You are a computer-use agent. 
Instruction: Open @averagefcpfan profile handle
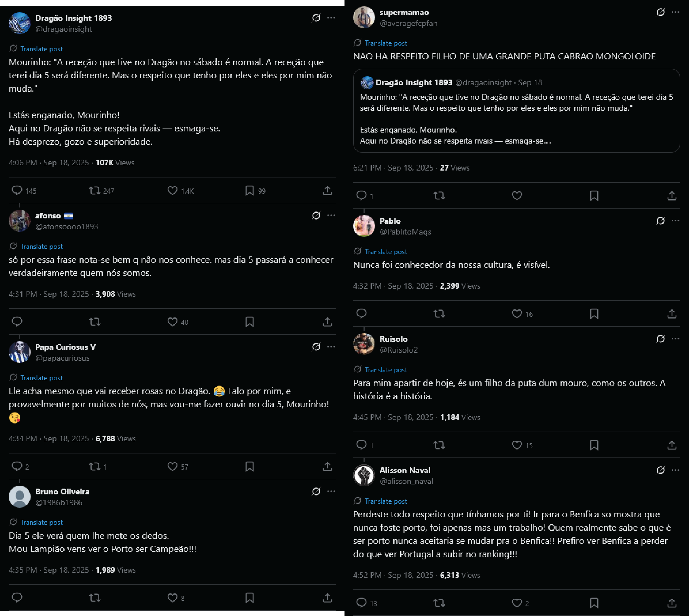pyautogui.click(x=409, y=23)
